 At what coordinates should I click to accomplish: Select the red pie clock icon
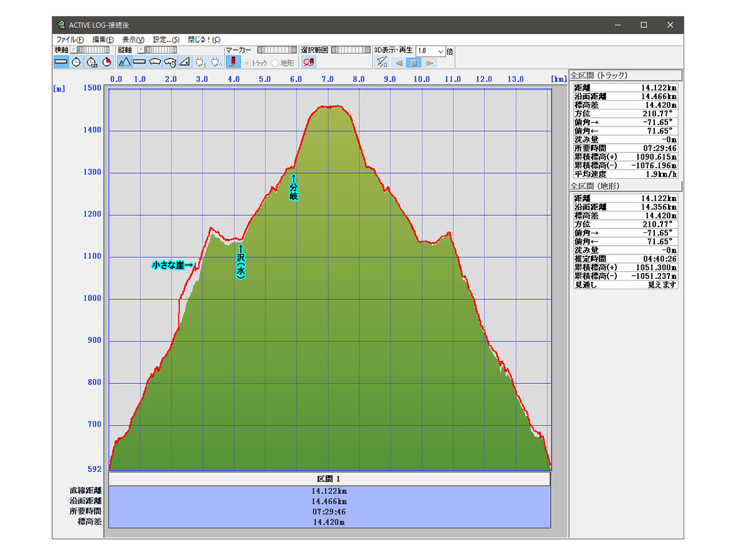click(x=106, y=62)
